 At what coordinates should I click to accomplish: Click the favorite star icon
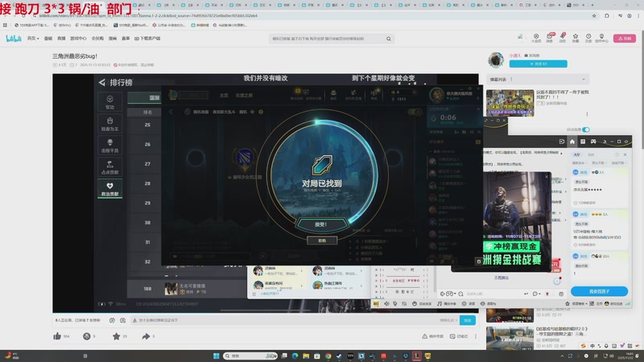pos(116,336)
